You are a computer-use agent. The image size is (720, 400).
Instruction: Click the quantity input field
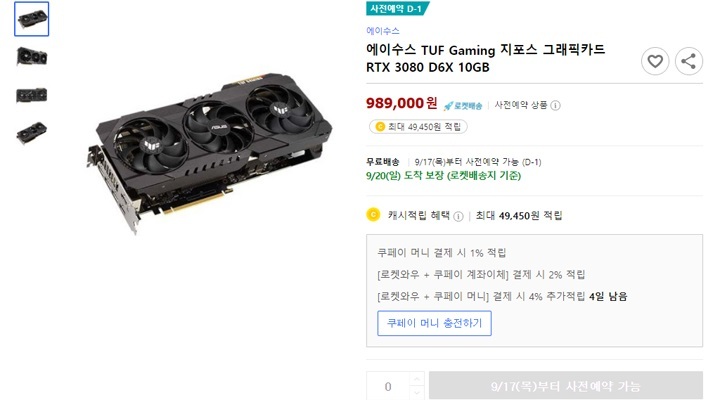(388, 386)
